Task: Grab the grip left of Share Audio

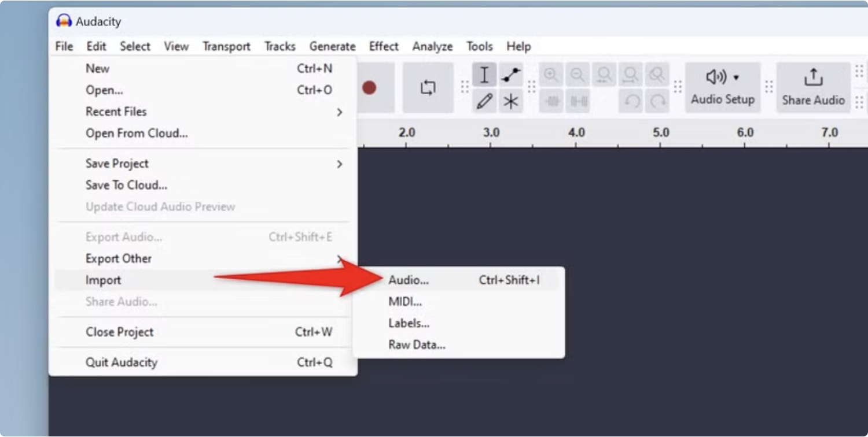Action: 769,87
